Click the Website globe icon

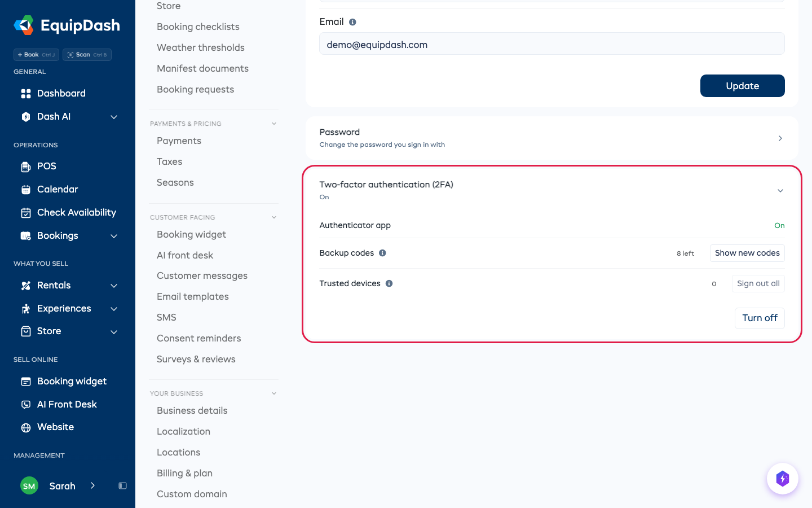(x=26, y=427)
